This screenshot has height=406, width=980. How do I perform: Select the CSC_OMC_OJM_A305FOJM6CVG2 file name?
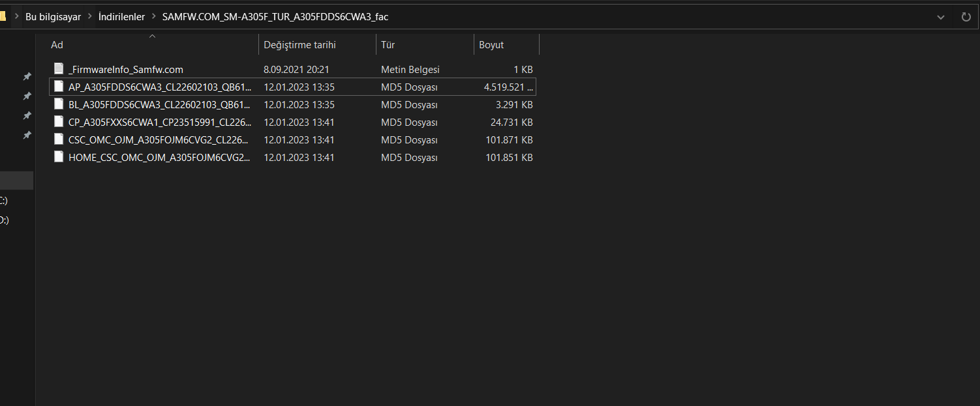(x=160, y=139)
